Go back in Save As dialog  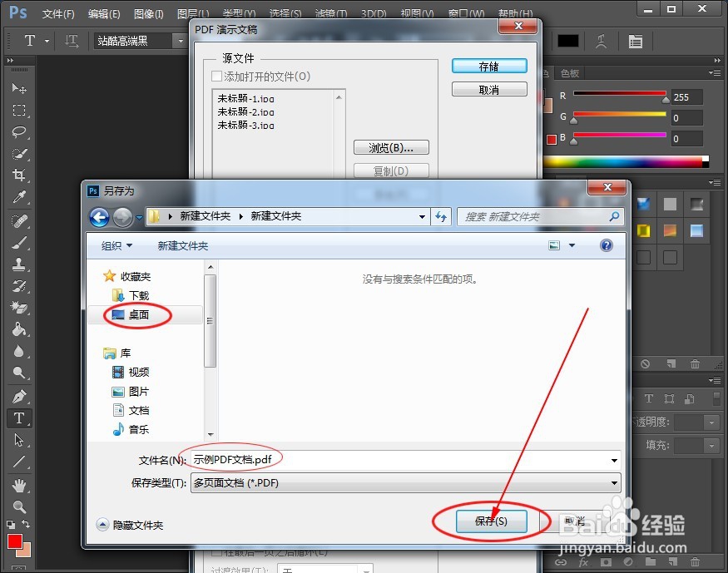[99, 217]
